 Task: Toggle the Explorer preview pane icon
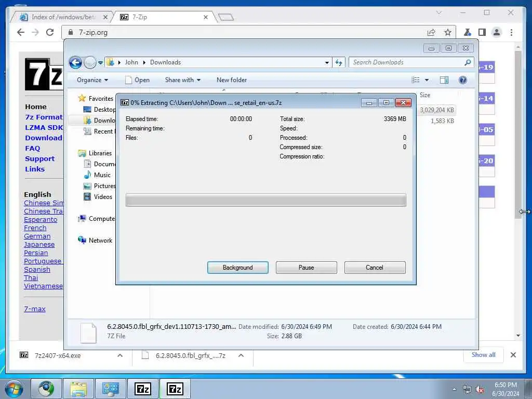444,80
